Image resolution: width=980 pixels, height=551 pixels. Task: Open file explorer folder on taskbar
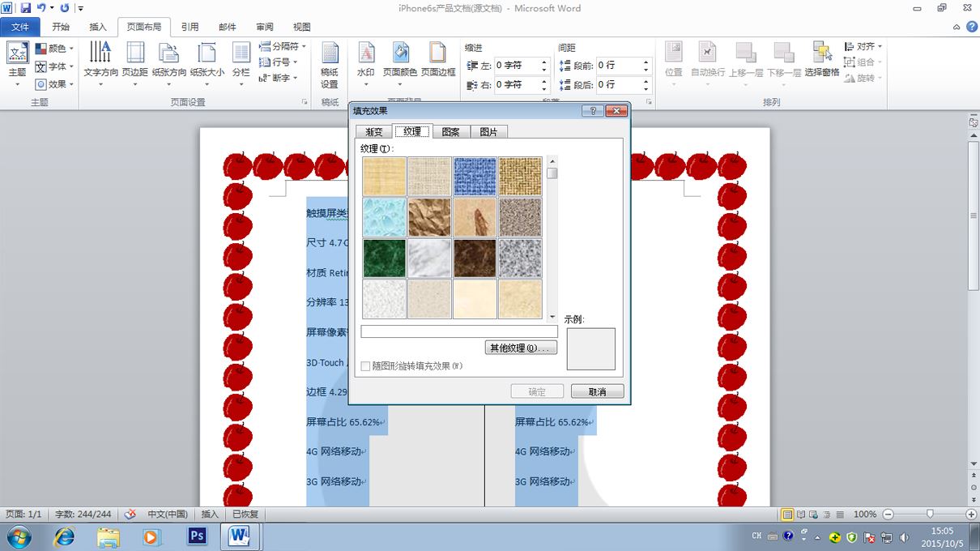[x=108, y=536]
